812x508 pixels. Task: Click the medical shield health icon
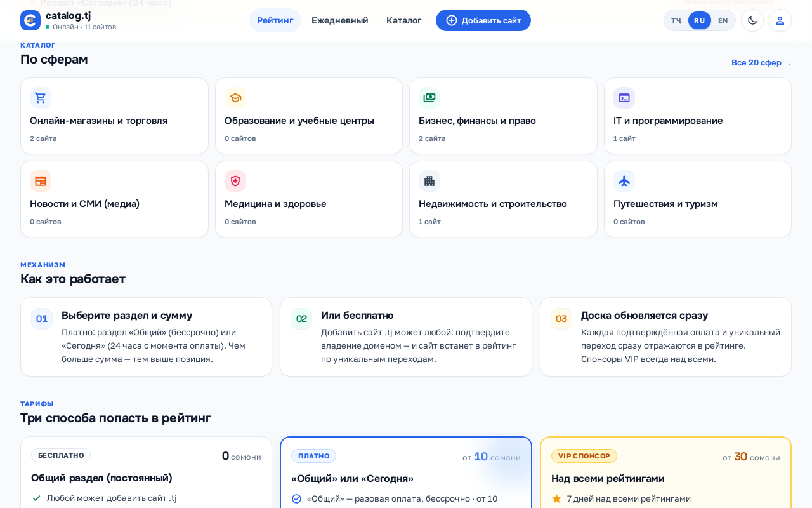(x=235, y=181)
